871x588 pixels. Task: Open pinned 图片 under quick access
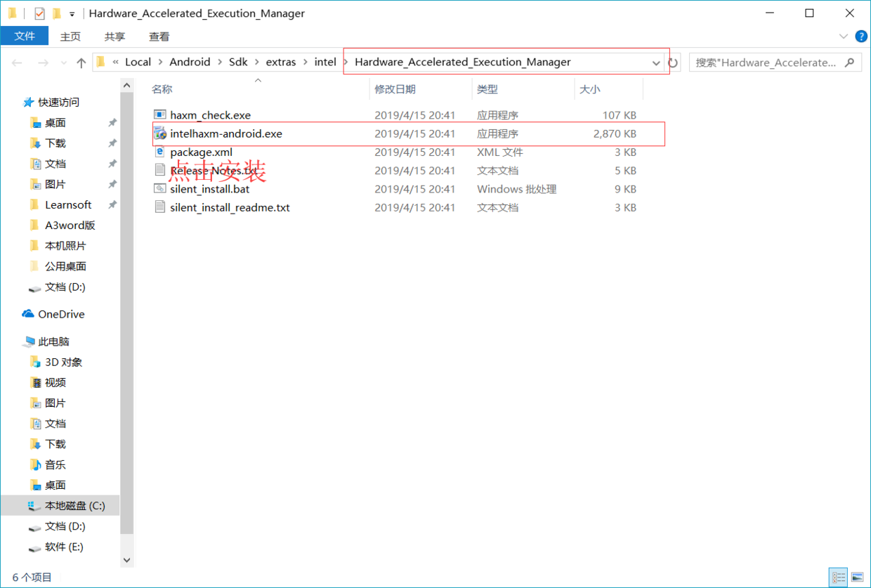click(55, 184)
